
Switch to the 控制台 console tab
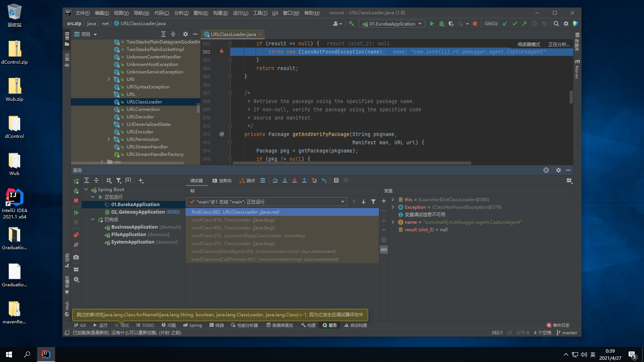click(x=222, y=181)
